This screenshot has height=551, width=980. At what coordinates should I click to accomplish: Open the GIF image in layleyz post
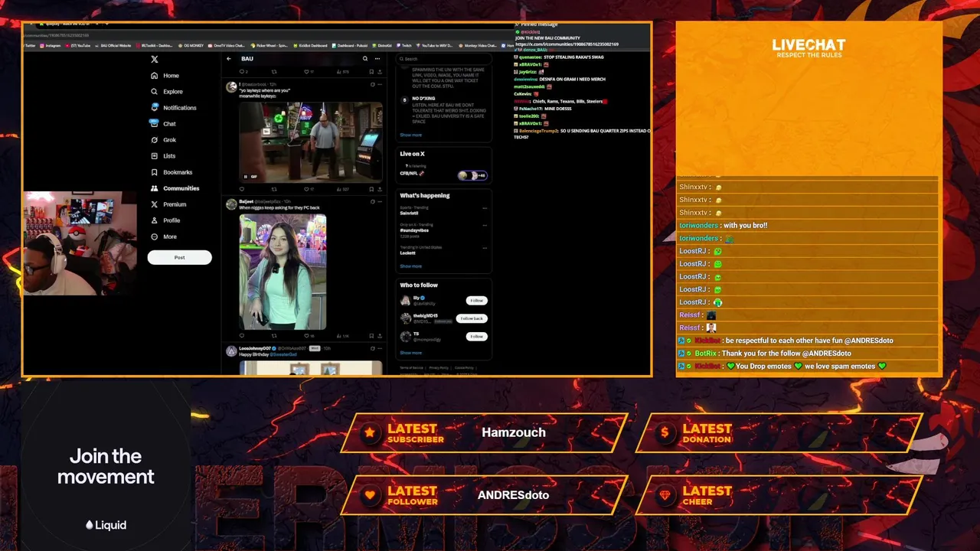pyautogui.click(x=311, y=142)
